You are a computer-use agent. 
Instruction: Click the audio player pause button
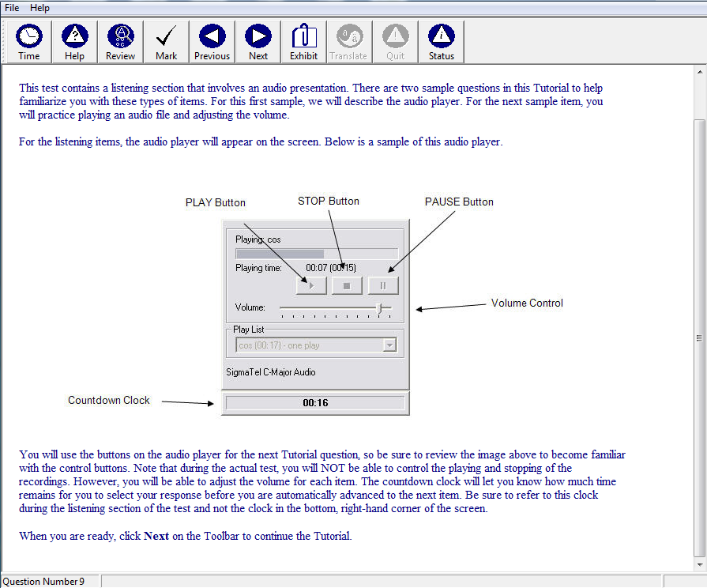coord(383,285)
